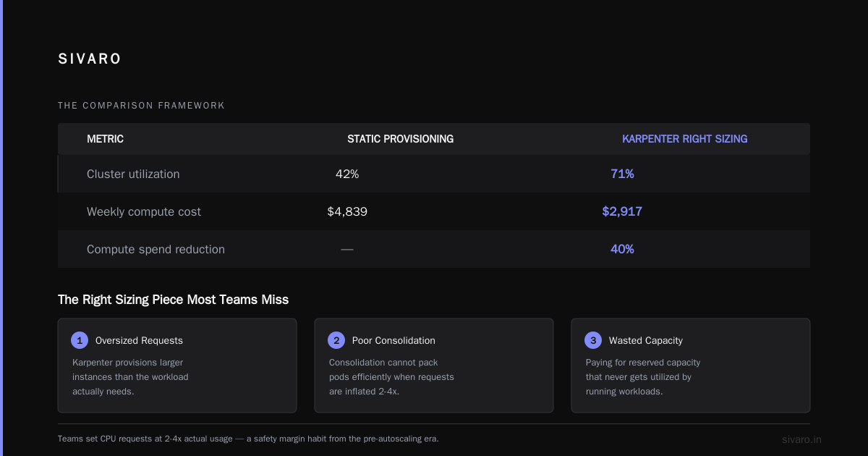This screenshot has width=868, height=456.
Task: Click the $2,917 Karpenter cost value
Action: [x=622, y=211]
